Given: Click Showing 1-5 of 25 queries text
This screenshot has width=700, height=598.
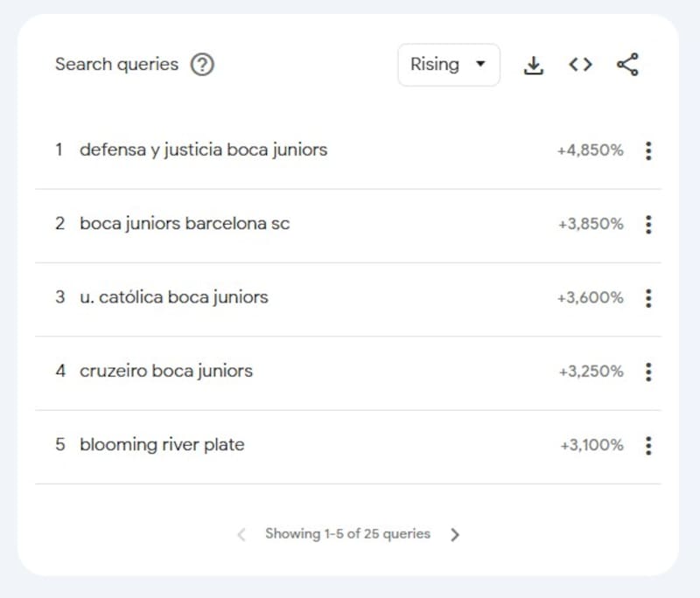Looking at the screenshot, I should coord(347,534).
